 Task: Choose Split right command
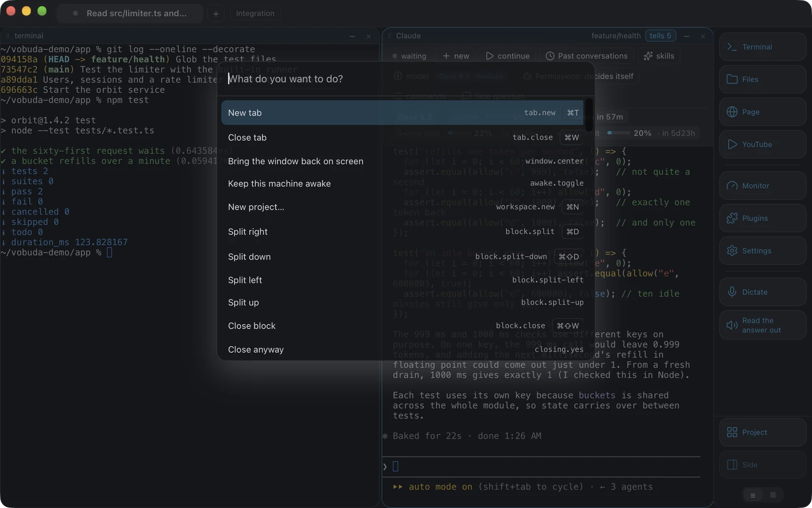coord(402,232)
